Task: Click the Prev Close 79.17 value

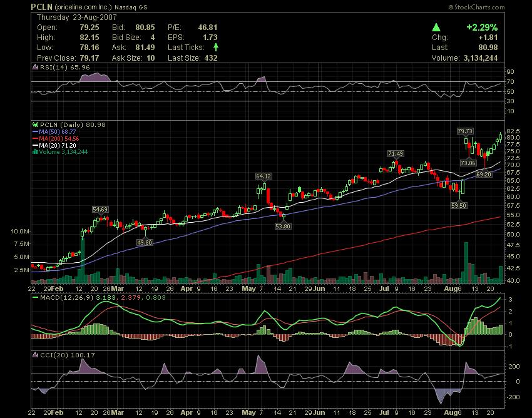Action: 90,58
